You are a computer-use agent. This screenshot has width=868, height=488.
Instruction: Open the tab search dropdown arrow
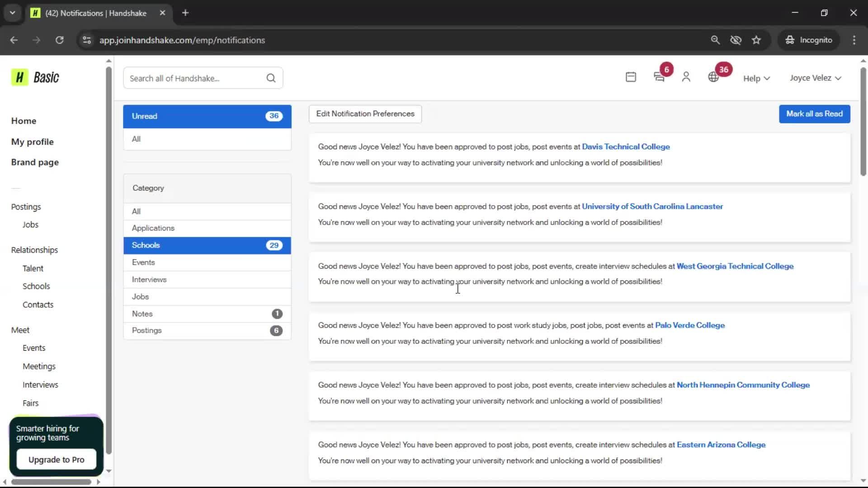pos(12,13)
